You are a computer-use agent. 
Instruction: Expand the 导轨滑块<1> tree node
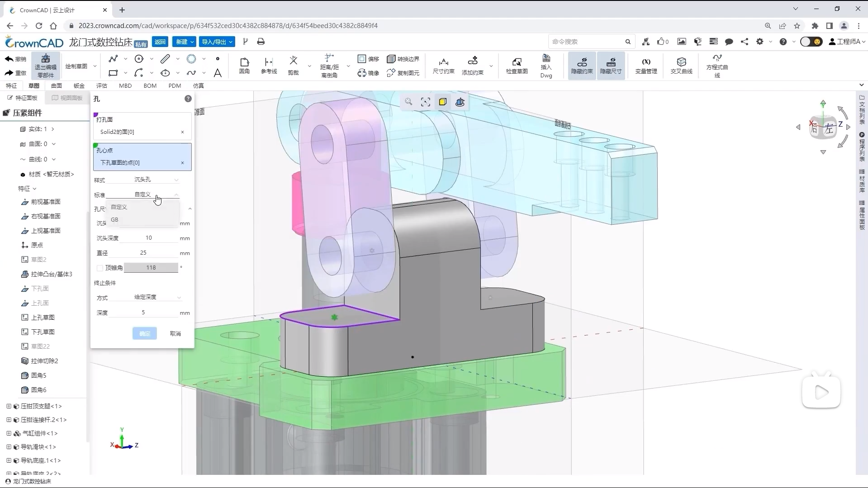point(9,447)
